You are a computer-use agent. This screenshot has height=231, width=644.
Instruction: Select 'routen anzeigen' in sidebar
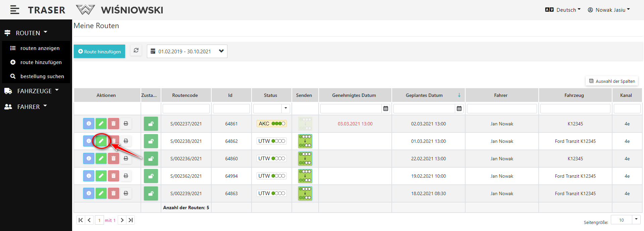[x=40, y=48]
